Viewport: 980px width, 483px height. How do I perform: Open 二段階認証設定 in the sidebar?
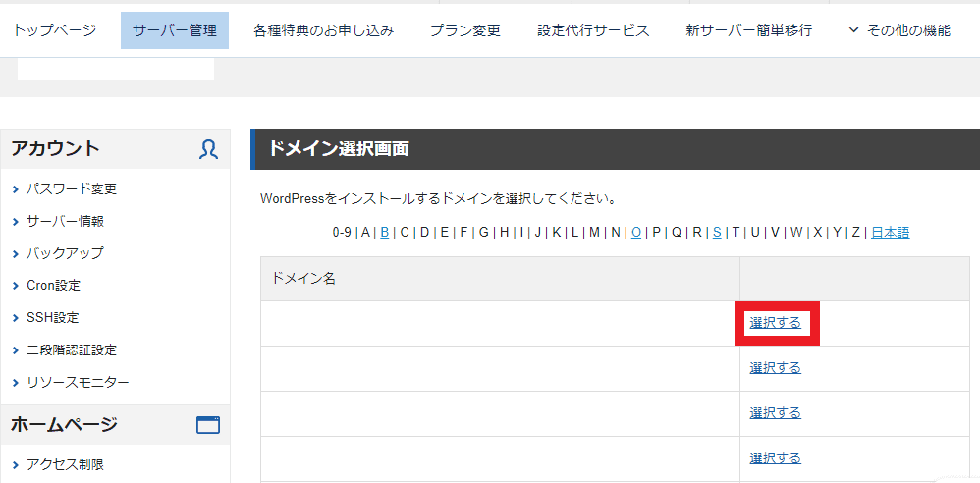[x=72, y=349]
